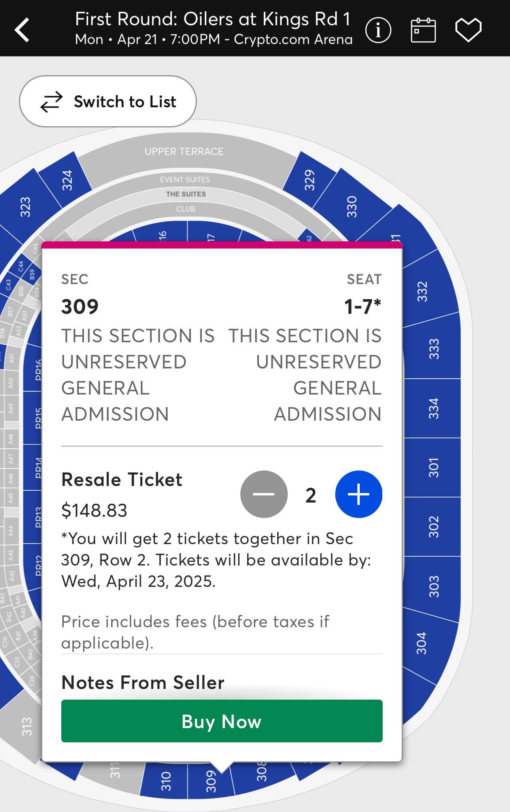Tap section 324 on arena map
This screenshot has height=812, width=510.
click(67, 180)
